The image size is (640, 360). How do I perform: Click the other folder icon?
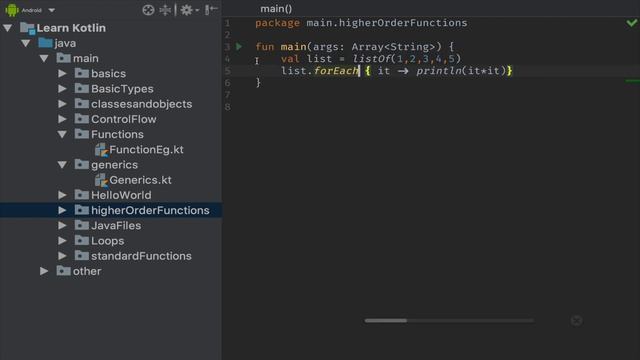click(63, 271)
